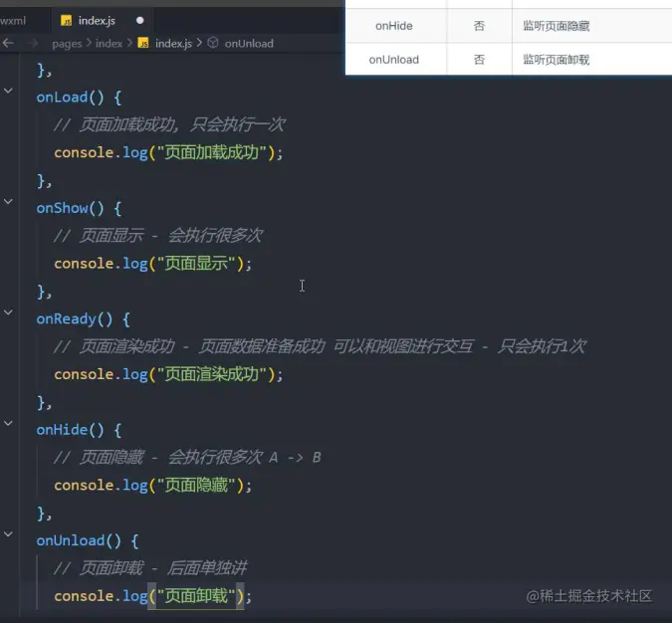Click the comment '页面显示 - 会执行很多次'

pos(158,236)
